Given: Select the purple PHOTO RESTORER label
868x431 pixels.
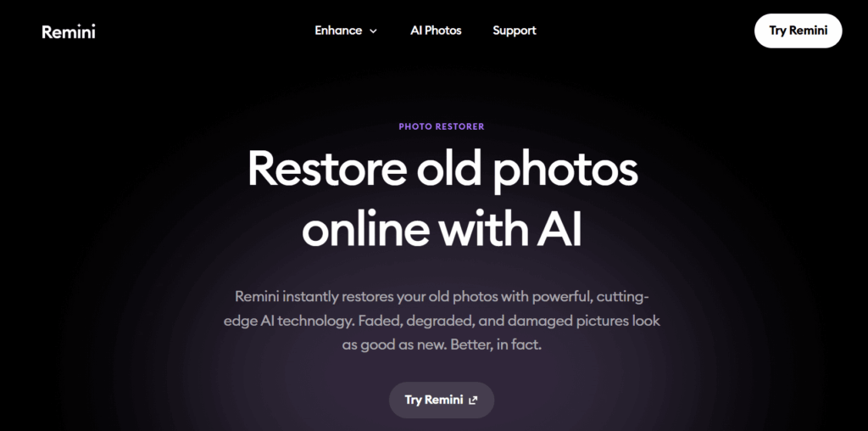Looking at the screenshot, I should coord(441,126).
